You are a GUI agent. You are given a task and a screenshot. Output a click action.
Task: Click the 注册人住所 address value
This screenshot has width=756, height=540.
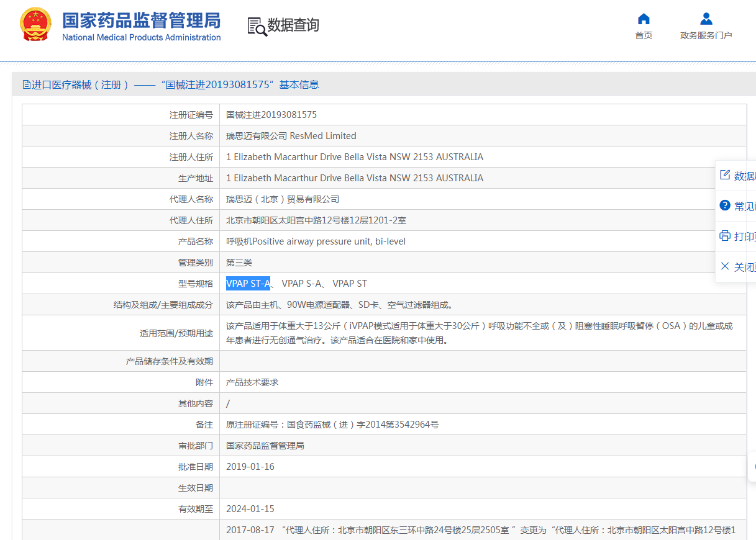point(355,157)
